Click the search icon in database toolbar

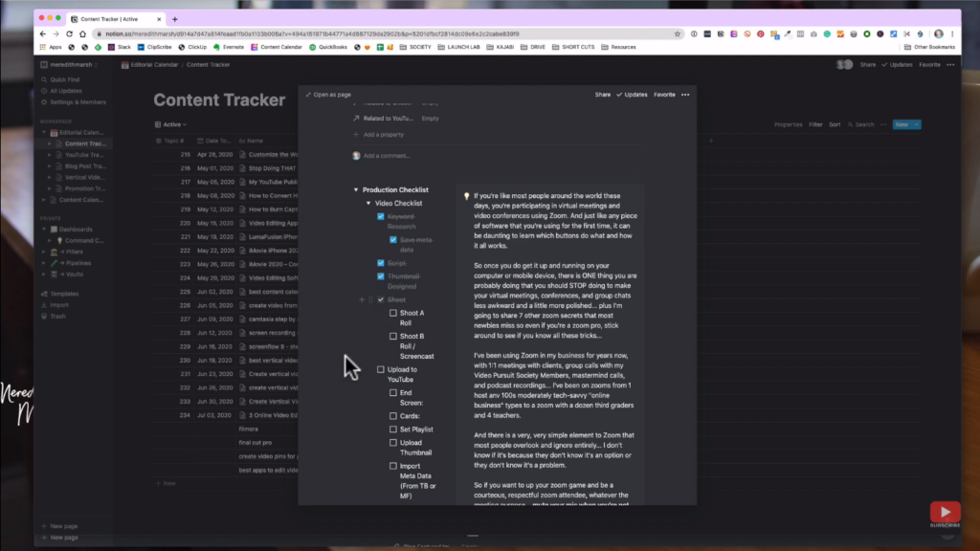850,125
